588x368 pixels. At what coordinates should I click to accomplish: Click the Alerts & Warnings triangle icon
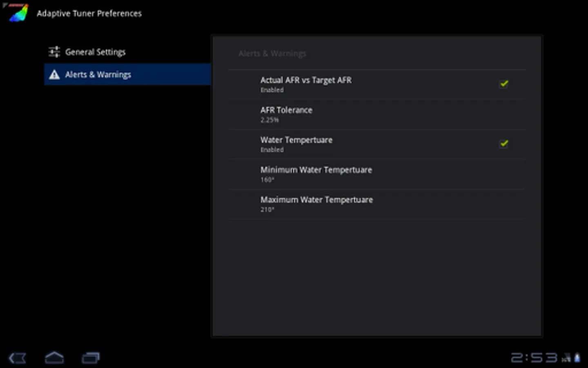click(54, 74)
